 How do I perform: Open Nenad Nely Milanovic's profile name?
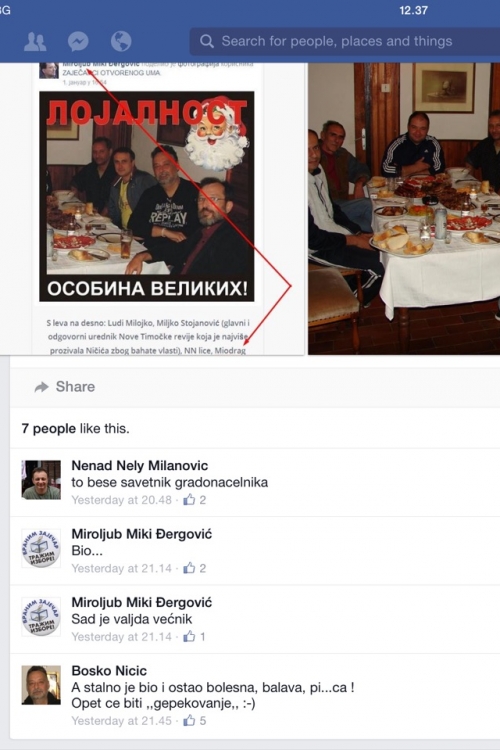140,465
